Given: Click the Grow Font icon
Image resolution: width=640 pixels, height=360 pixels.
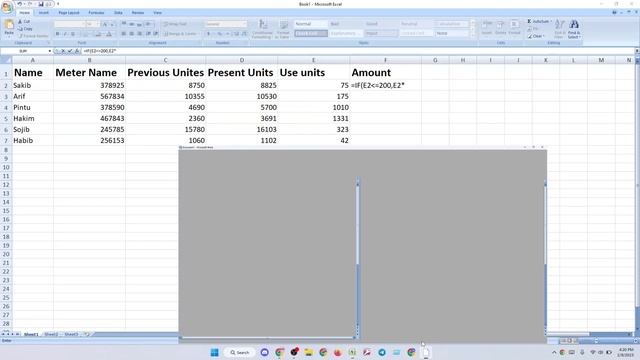Looking at the screenshot, I should pyautogui.click(x=104, y=24).
